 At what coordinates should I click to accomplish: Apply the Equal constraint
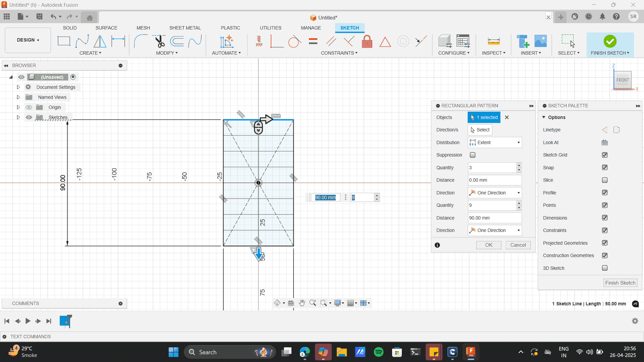313,41
